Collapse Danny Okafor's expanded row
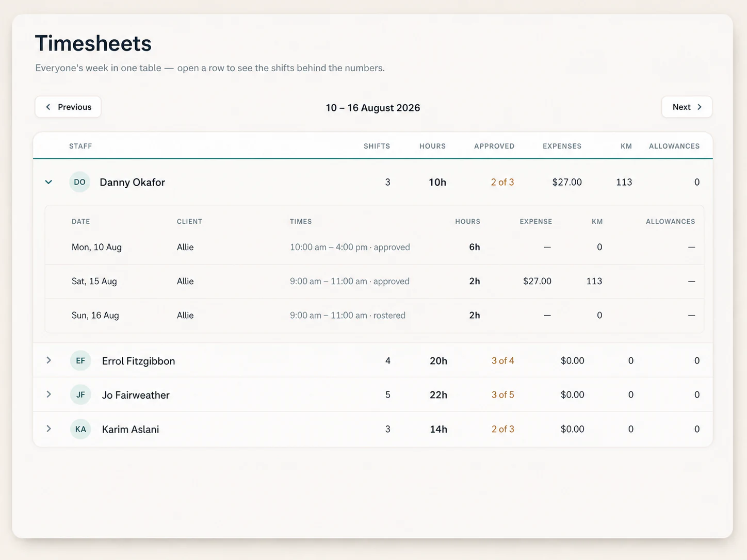747x560 pixels. coord(48,182)
